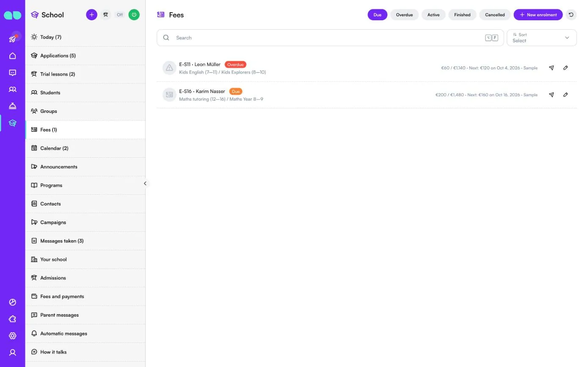Screen dimensions: 588x367
Task: Open the pie chart analytics icon
Action: coord(13,302)
